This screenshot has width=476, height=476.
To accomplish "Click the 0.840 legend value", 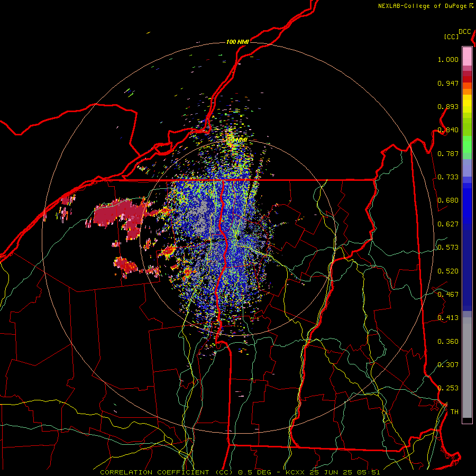I will tap(448, 130).
